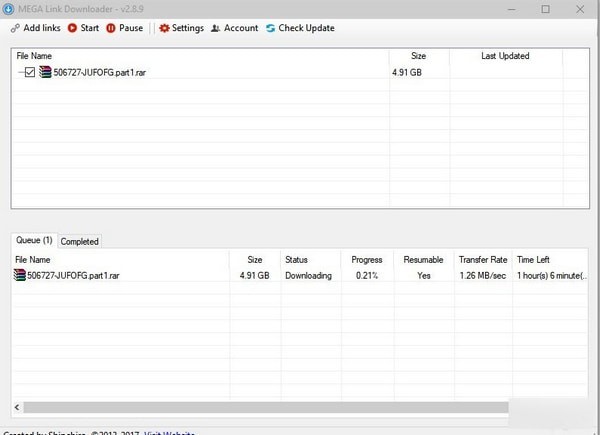Sort the queue by the Transfer Rate header
600x435 pixels.
point(483,260)
